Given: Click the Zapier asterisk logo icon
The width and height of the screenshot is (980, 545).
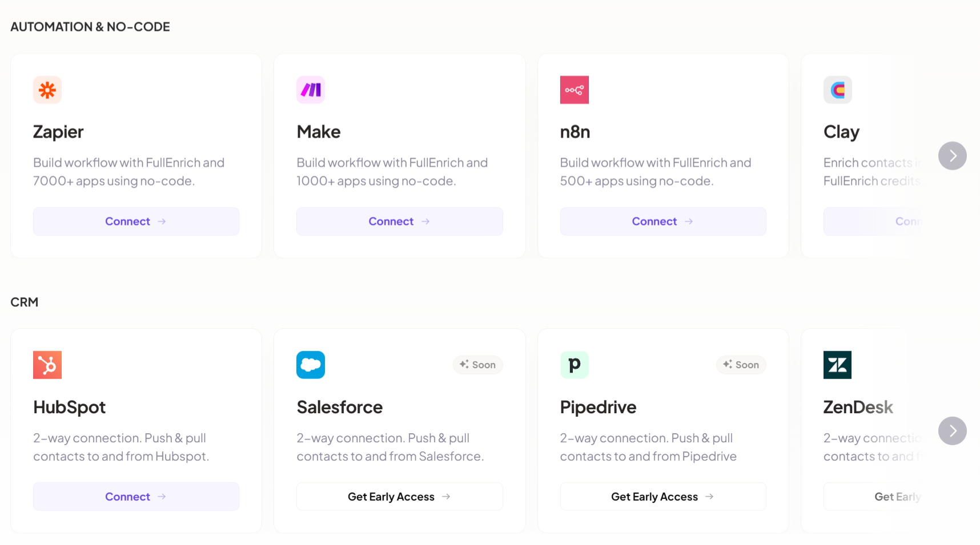Looking at the screenshot, I should point(47,90).
